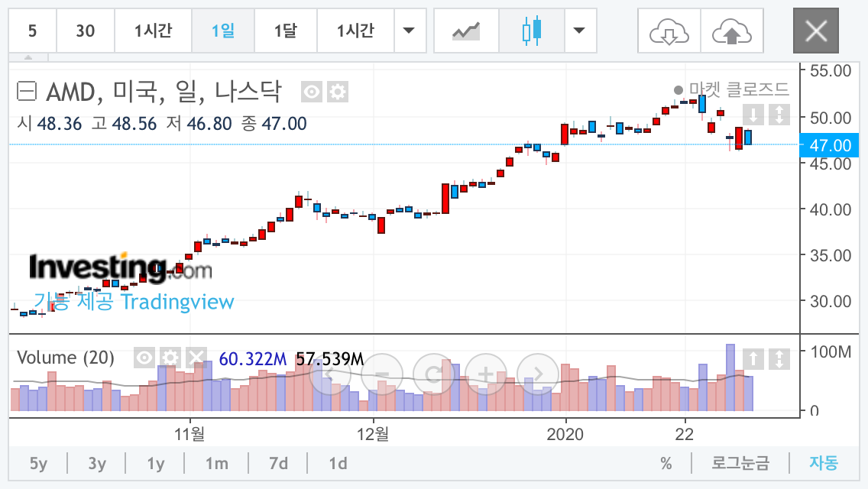Zoom out chart with minus button
868x489 pixels.
[x=382, y=374]
